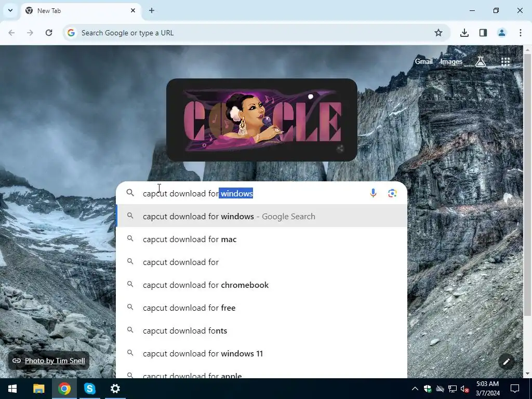Show hidden system tray icons
The width and height of the screenshot is (532, 399).
[x=415, y=389]
